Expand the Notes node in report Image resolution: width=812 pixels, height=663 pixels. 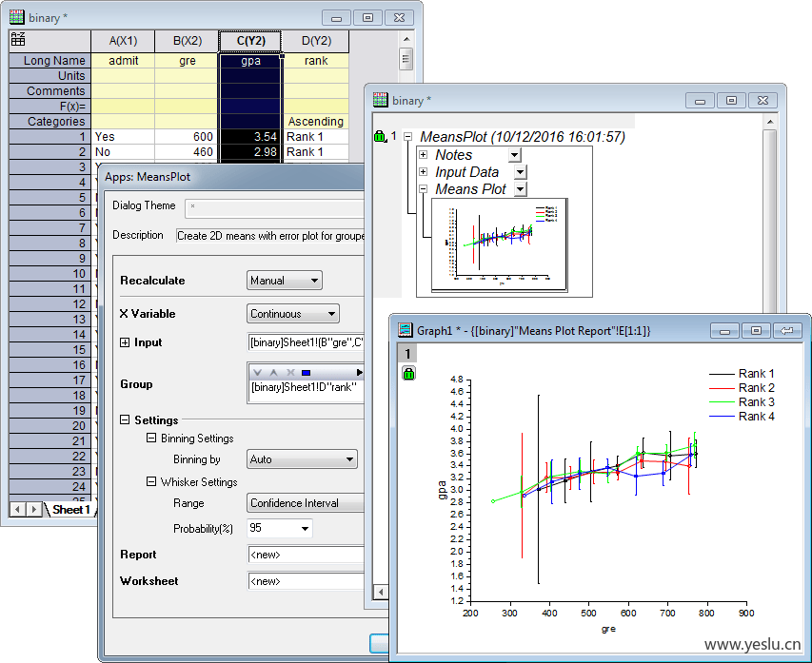[x=423, y=155]
